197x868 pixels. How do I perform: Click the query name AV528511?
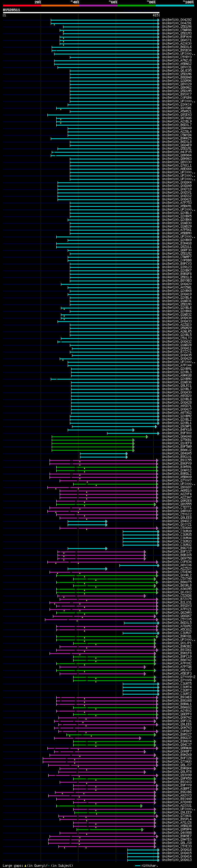coord(11,10)
